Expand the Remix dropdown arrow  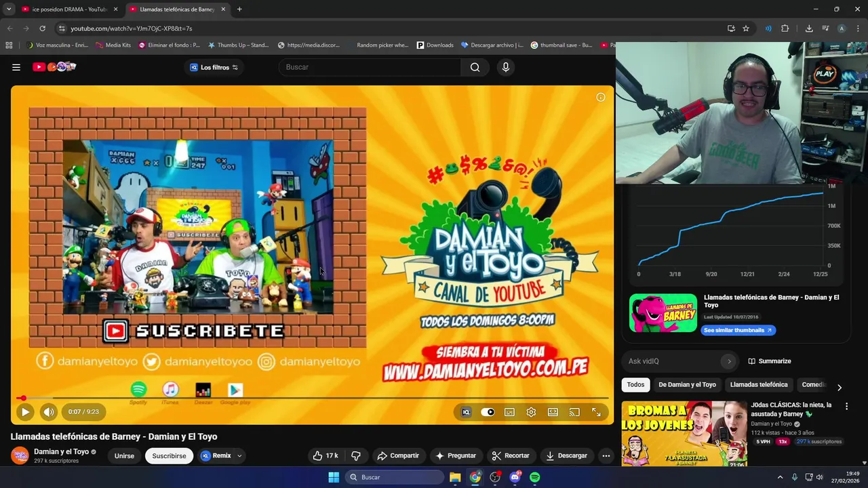click(x=239, y=455)
